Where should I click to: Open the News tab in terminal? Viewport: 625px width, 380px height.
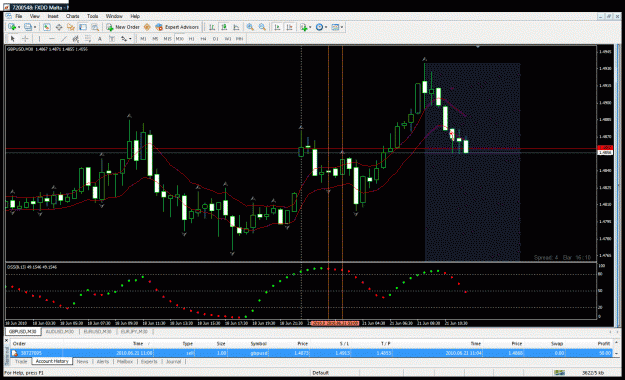click(x=83, y=362)
